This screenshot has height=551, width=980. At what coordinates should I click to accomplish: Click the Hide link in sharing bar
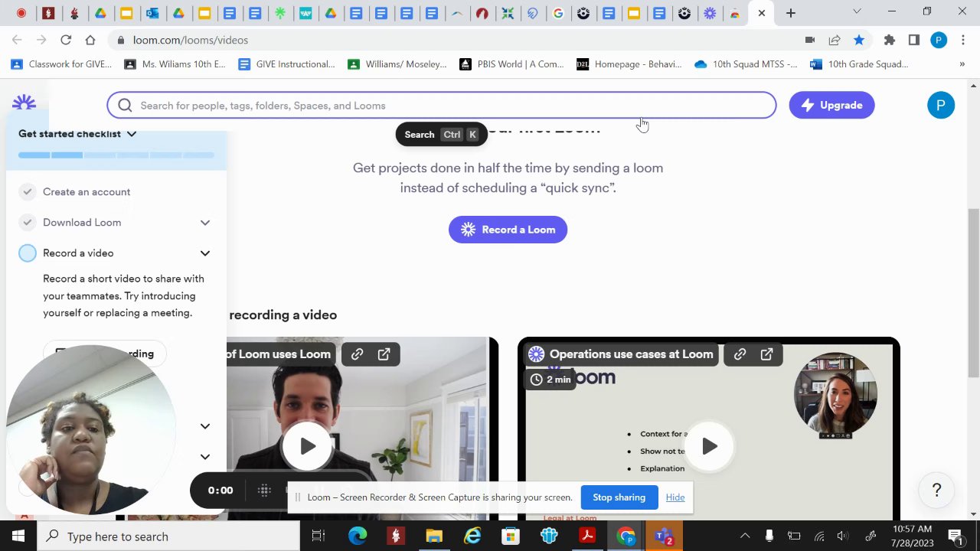tap(675, 497)
